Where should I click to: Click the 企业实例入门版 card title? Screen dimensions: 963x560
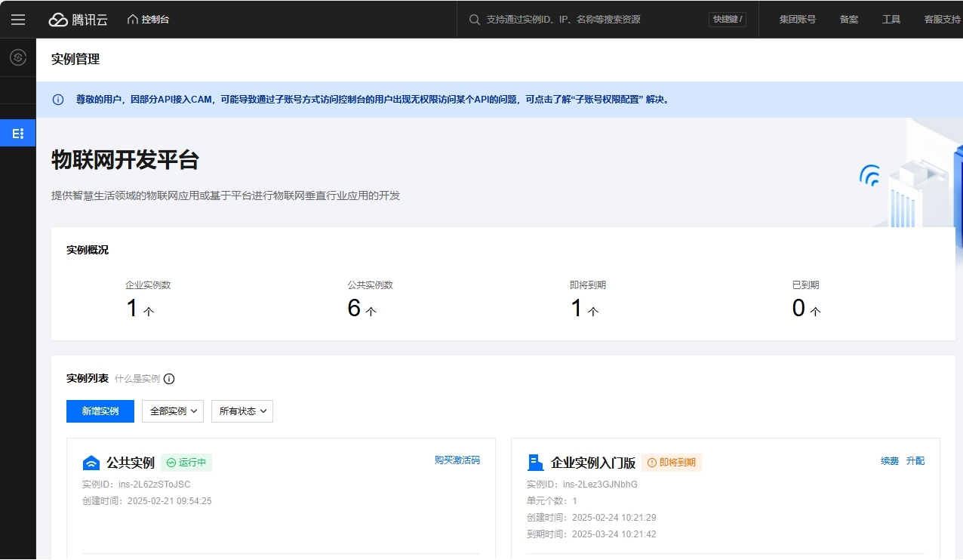click(593, 463)
